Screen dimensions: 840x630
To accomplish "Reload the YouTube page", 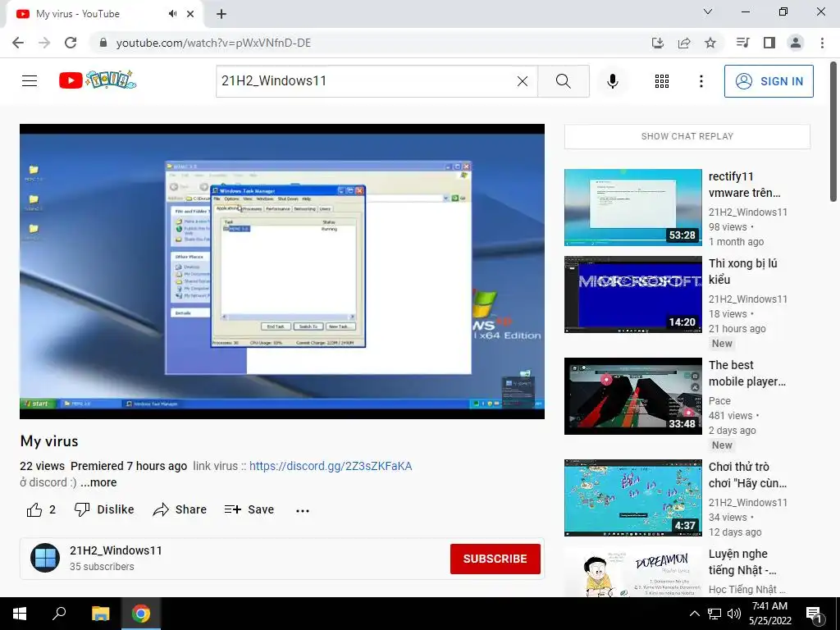I will coord(71,43).
